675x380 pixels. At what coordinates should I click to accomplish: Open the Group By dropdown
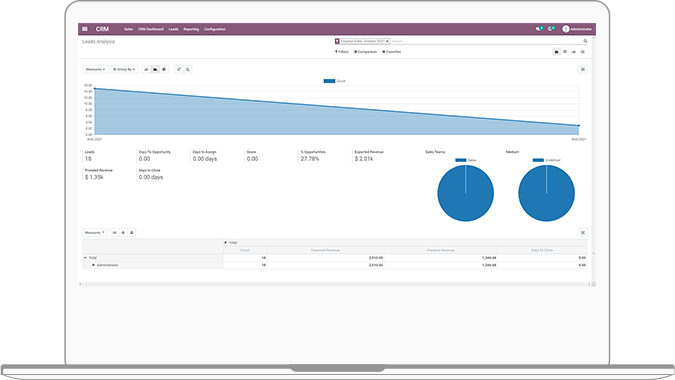pos(124,69)
